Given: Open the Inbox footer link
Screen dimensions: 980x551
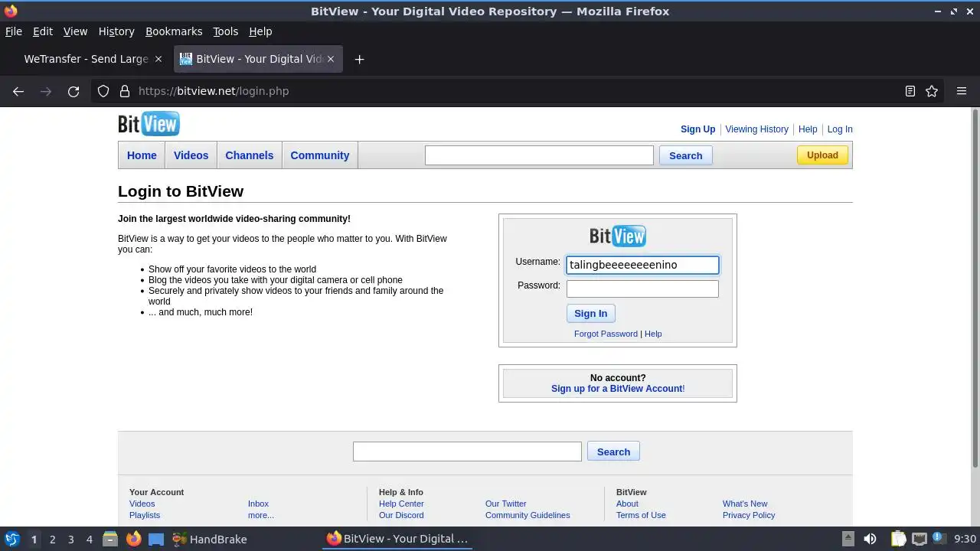Looking at the screenshot, I should (258, 504).
